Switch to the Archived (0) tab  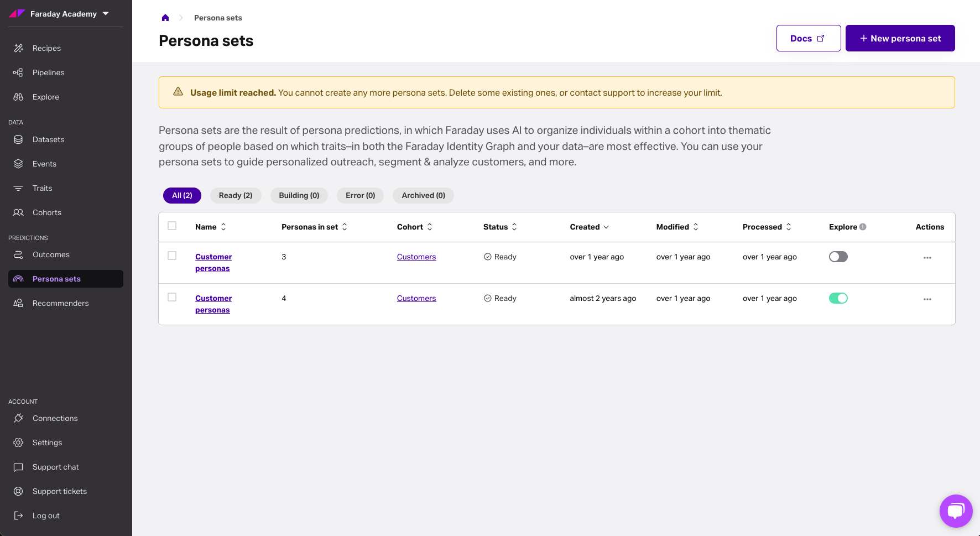pos(423,195)
